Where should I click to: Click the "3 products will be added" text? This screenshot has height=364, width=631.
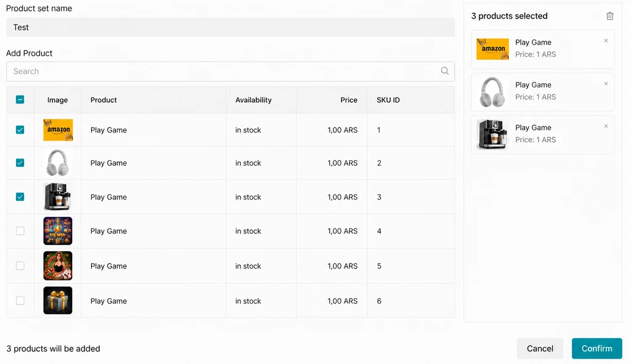[53, 349]
